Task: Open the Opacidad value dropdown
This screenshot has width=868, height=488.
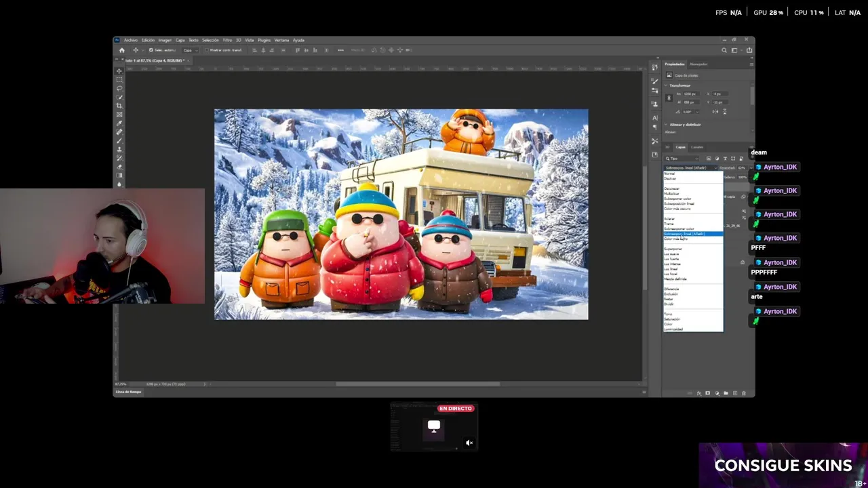Action: pos(751,167)
